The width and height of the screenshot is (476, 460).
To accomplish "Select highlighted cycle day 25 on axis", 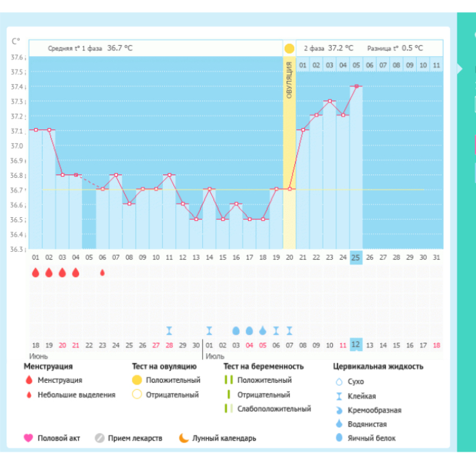I will click(x=356, y=257).
